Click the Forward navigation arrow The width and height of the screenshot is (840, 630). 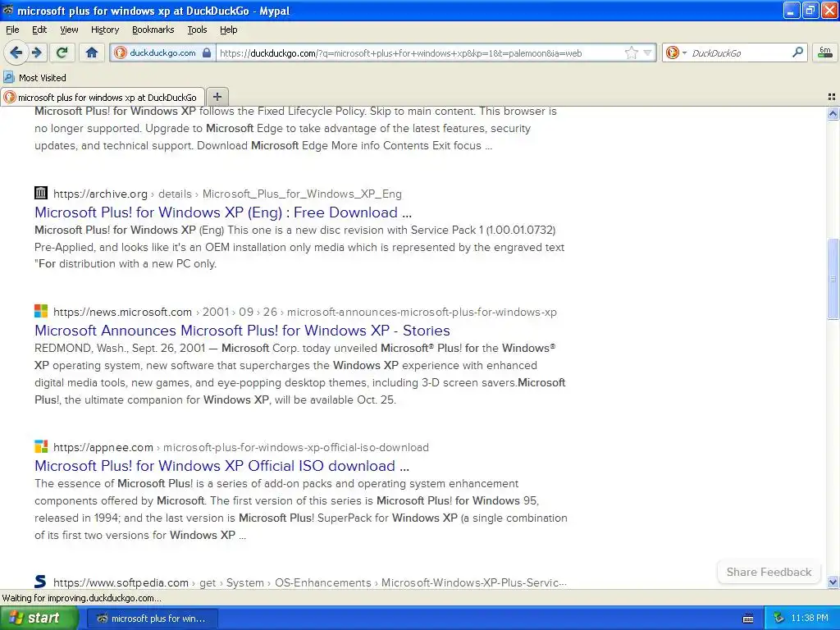point(36,52)
